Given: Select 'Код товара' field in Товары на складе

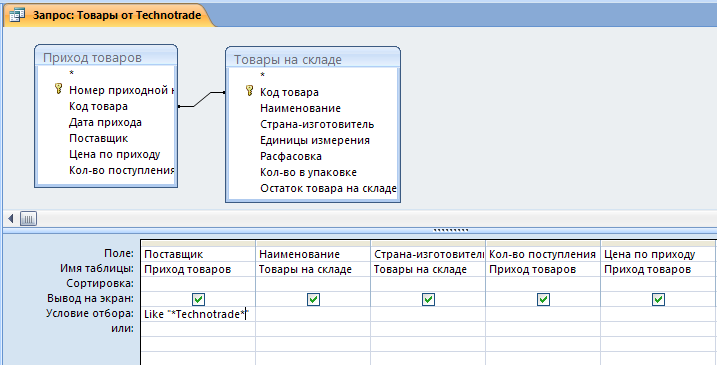Looking at the screenshot, I should [289, 92].
